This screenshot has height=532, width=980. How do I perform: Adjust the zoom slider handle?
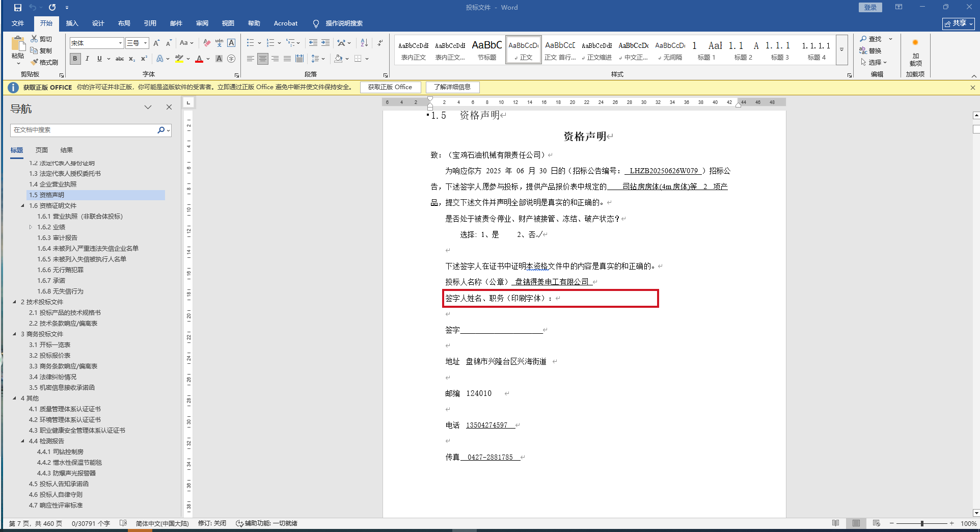pos(922,523)
